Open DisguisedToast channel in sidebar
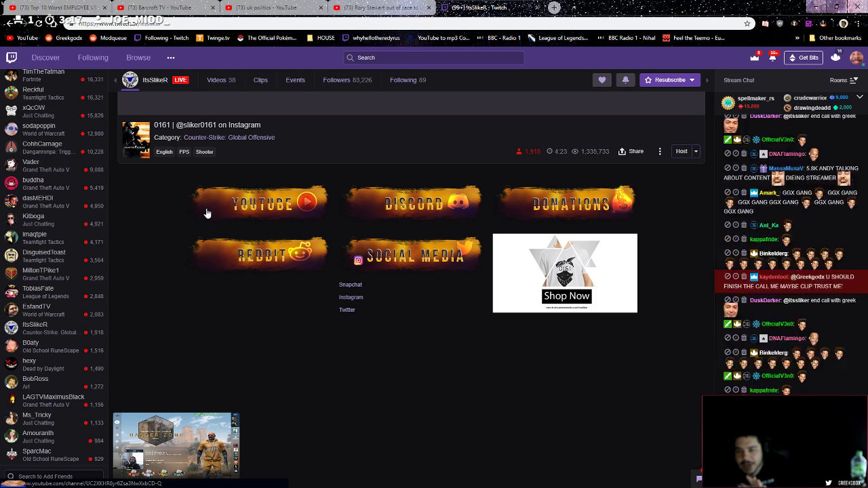Viewport: 868px width, 488px height. (x=53, y=256)
